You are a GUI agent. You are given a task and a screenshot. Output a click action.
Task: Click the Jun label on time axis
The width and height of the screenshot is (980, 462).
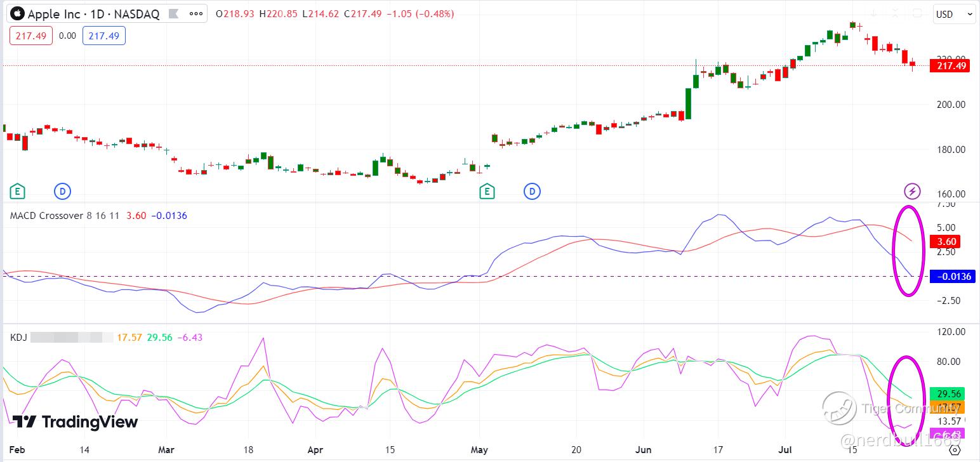coord(644,450)
